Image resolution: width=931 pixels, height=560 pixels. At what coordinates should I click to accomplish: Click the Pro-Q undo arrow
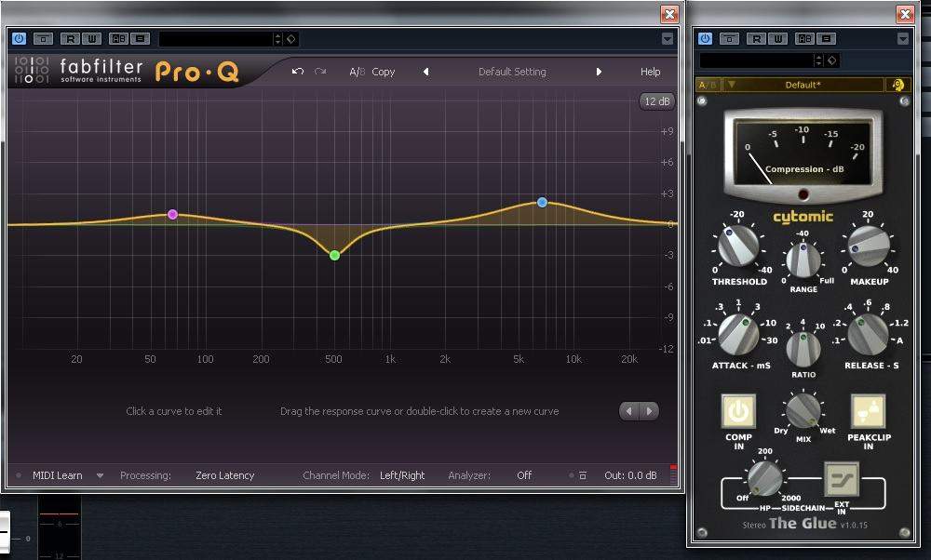tap(298, 72)
